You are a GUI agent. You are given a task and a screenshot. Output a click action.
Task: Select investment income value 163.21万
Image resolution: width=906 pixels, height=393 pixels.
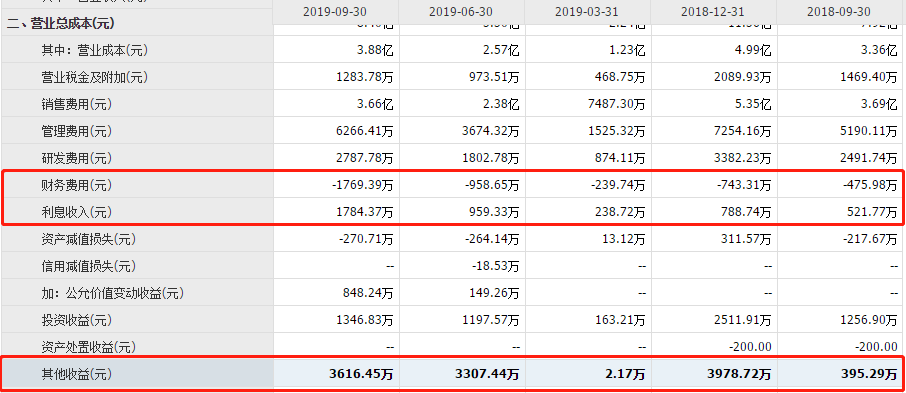coord(619,320)
